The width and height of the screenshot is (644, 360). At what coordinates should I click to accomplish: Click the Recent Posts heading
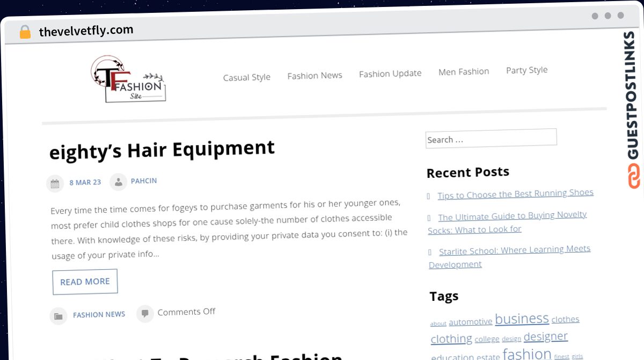pyautogui.click(x=467, y=172)
